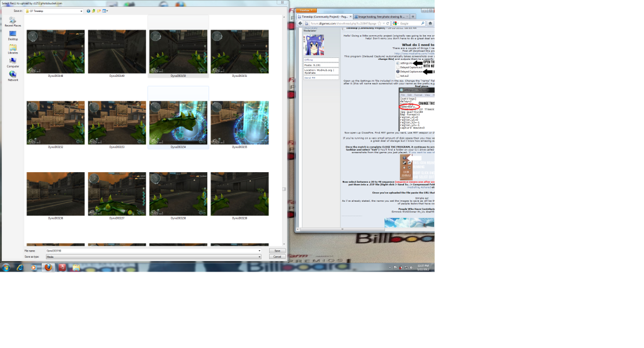Viewport: 644px width, 348px height.
Task: Open the view menu icon in file dialog
Action: click(x=105, y=11)
